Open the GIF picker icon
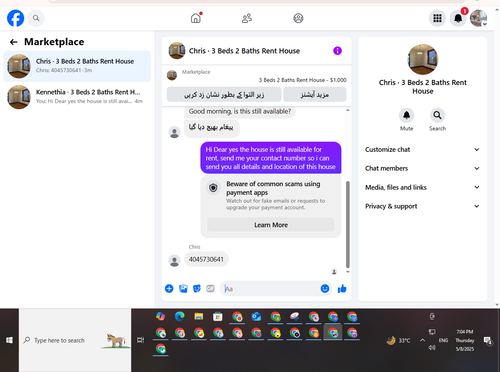 click(210, 289)
